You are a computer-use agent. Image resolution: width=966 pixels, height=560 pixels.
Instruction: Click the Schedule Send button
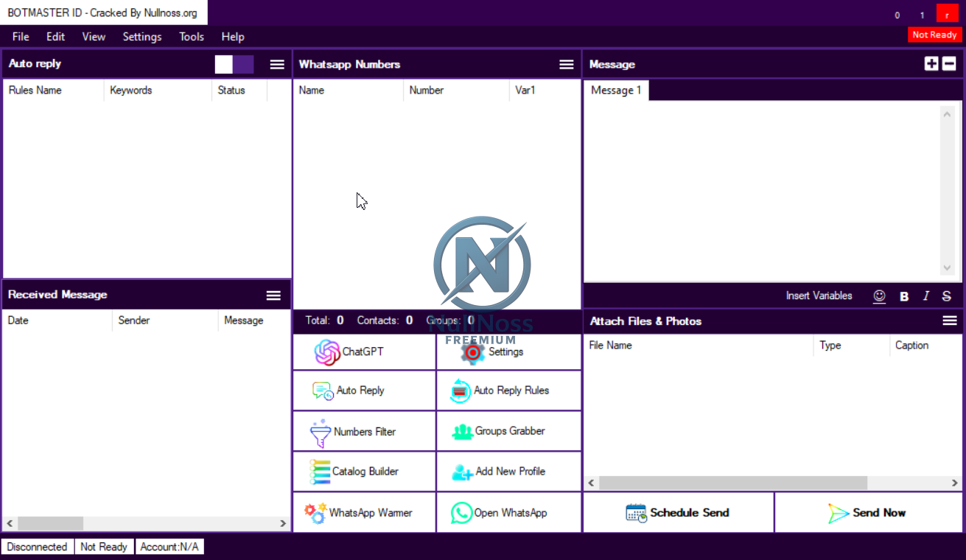677,512
